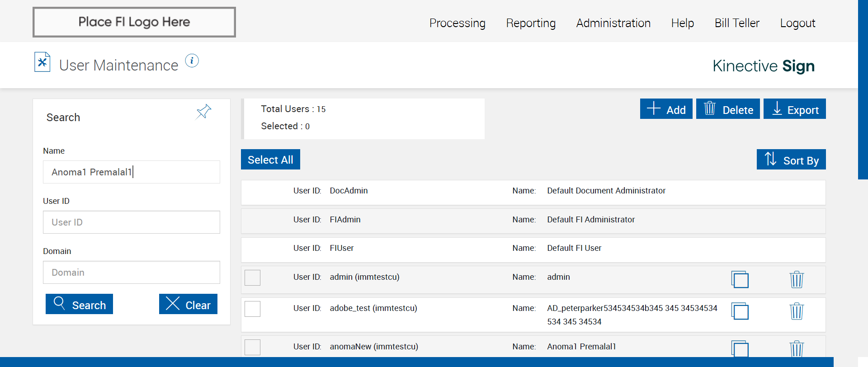Copy the adobe_test user

point(740,311)
